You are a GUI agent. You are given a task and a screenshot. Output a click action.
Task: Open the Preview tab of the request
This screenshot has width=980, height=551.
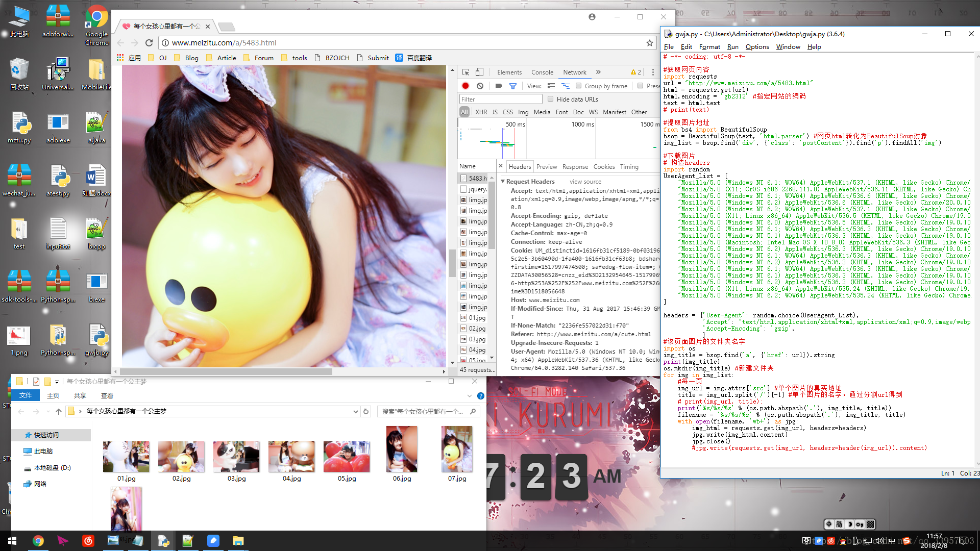click(x=547, y=167)
